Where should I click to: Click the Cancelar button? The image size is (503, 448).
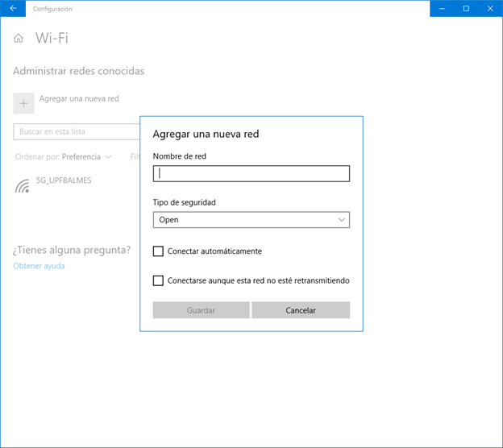click(301, 310)
